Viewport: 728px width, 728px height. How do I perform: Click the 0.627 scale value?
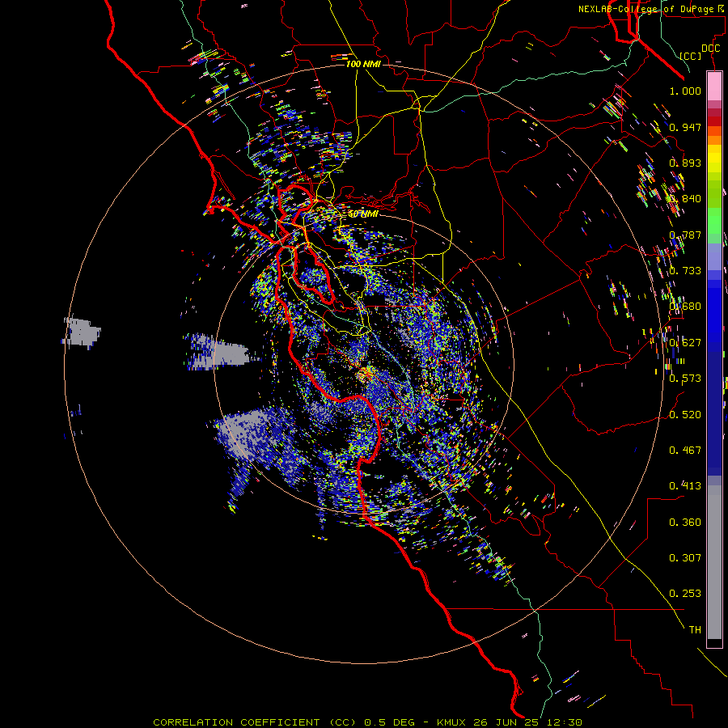(x=685, y=343)
